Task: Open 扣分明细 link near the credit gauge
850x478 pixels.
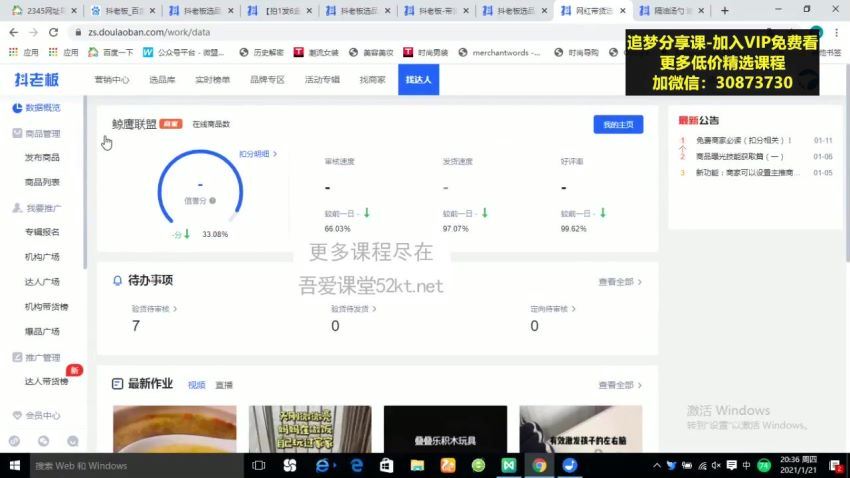Action: pos(258,154)
